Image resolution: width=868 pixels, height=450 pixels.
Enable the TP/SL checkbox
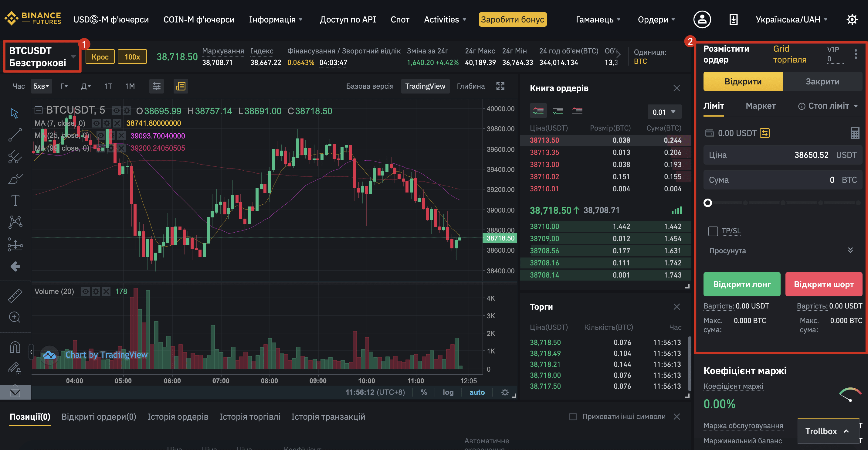(713, 231)
